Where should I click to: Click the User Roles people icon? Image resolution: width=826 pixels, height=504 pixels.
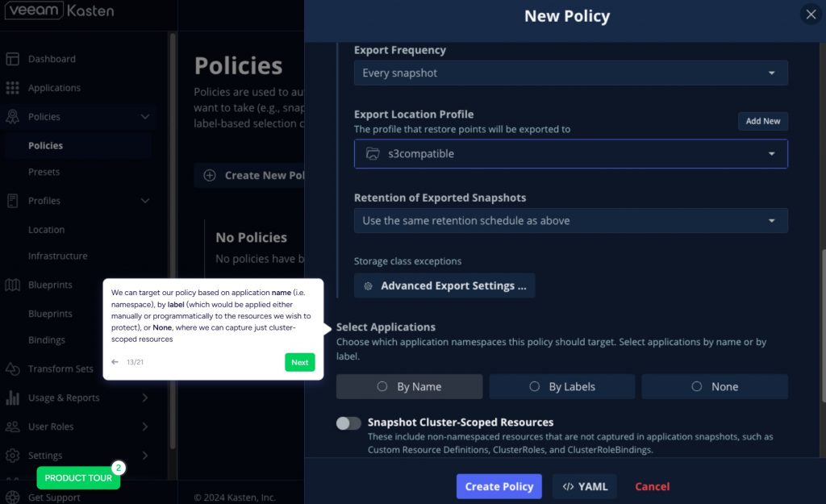click(13, 427)
